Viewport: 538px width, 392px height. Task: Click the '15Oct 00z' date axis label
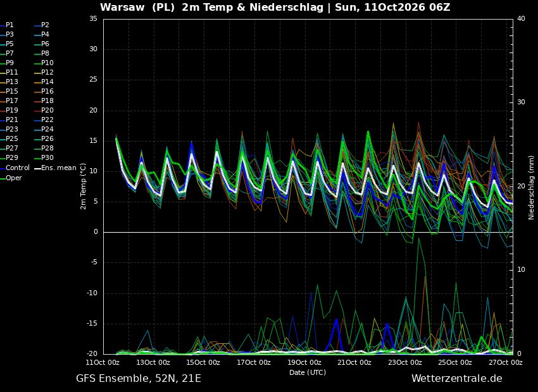click(204, 362)
